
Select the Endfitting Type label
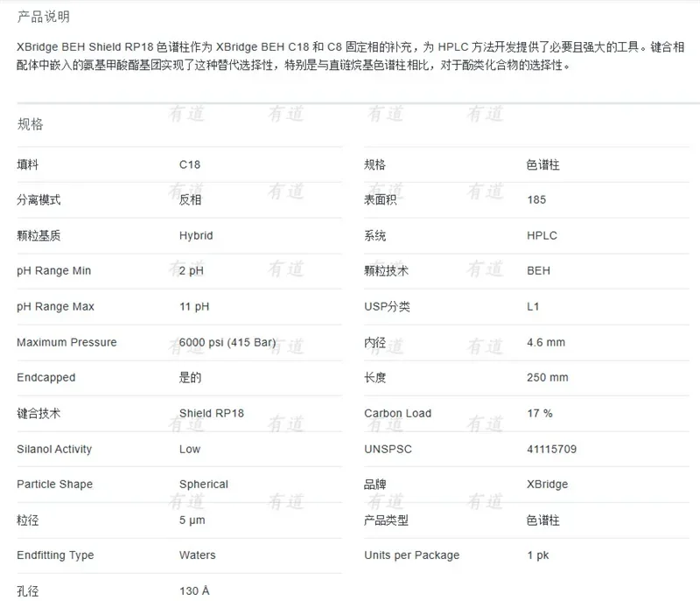click(55, 556)
